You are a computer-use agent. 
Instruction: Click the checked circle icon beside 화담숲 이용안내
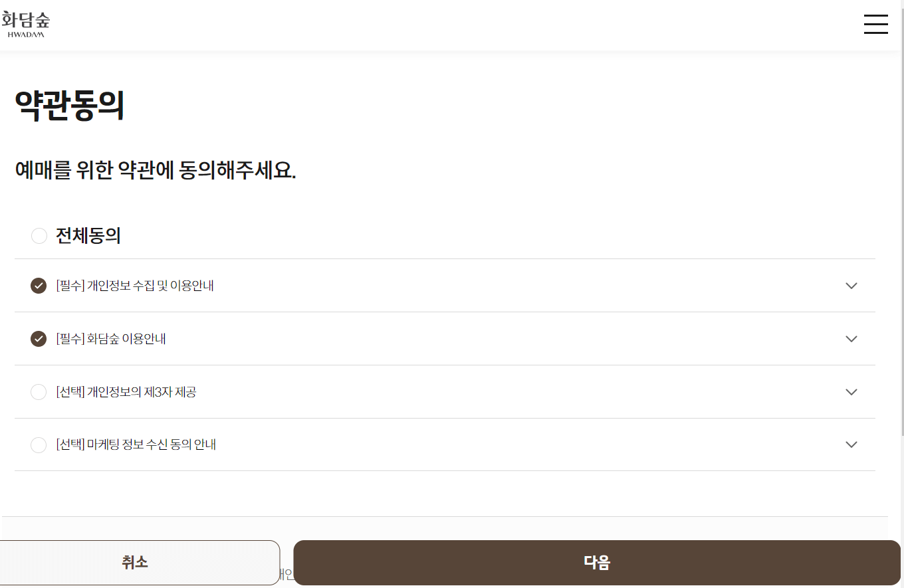tap(38, 339)
